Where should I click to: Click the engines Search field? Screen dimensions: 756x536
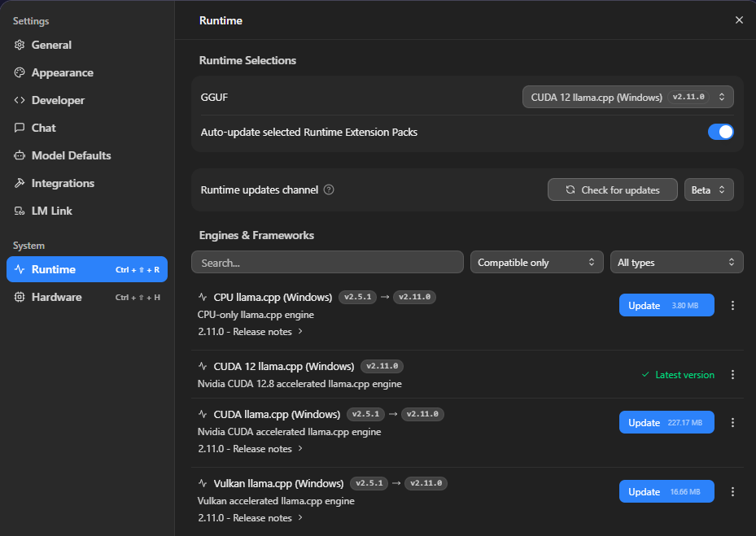click(327, 262)
